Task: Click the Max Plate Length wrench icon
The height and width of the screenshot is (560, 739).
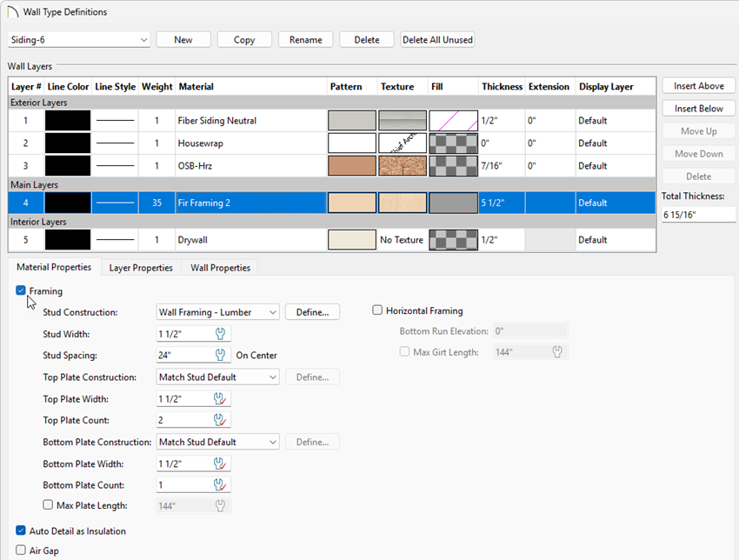Action: (220, 506)
